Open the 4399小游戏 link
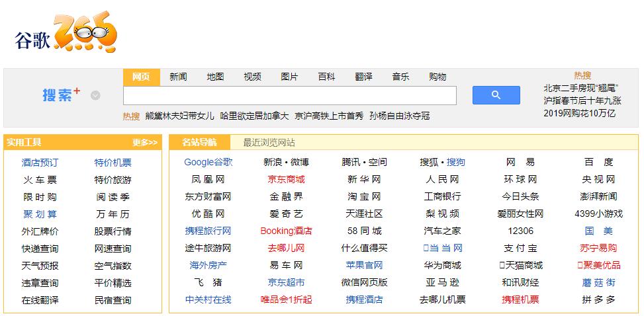Screen dimensions: 644x316 [x=599, y=214]
